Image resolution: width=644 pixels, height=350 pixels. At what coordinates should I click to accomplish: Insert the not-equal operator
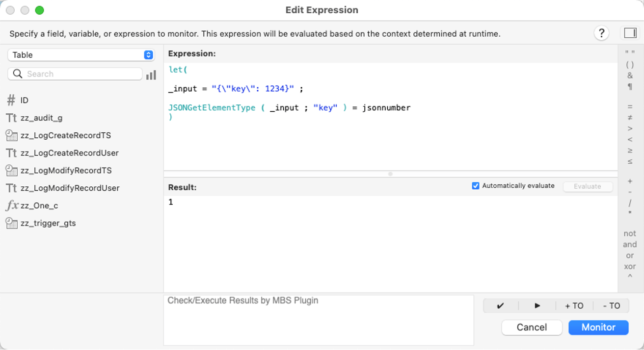click(x=630, y=118)
